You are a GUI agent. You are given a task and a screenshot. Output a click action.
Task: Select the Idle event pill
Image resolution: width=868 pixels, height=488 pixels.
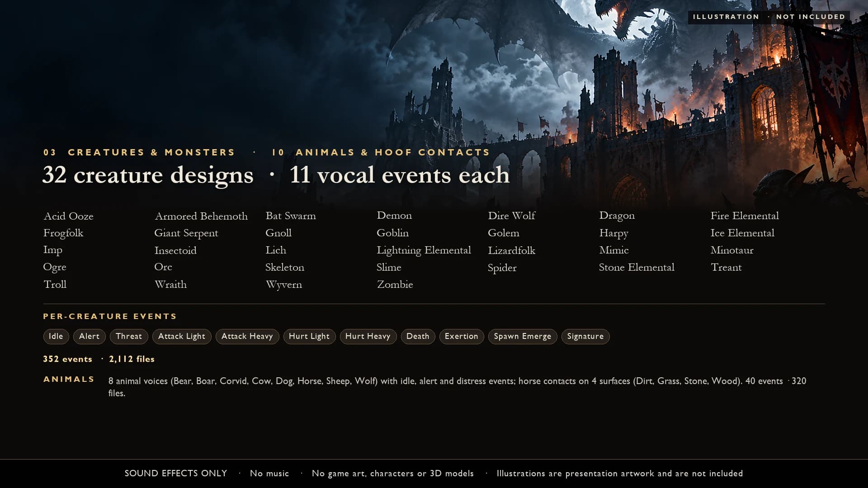[x=56, y=336]
